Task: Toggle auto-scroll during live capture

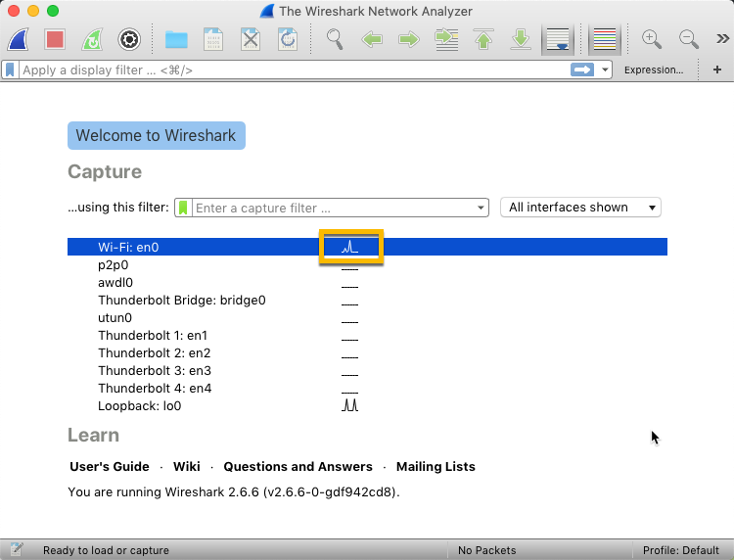Action: [x=558, y=39]
